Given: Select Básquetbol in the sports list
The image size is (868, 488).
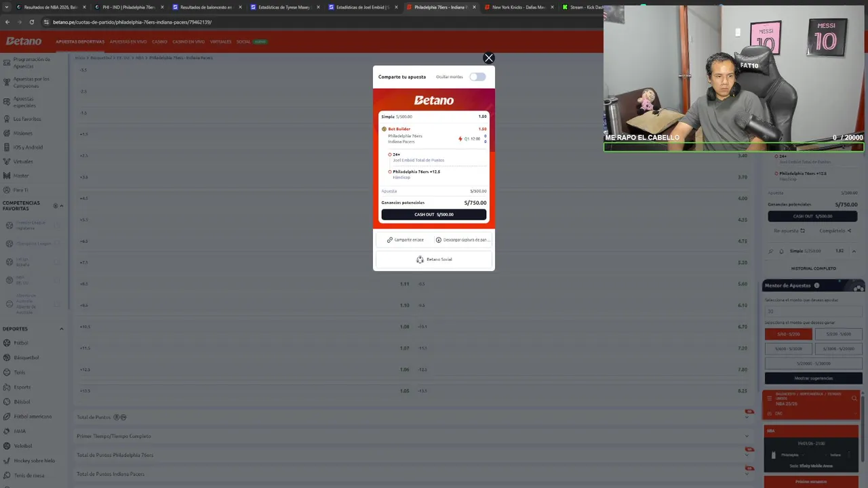Looking at the screenshot, I should [x=26, y=357].
